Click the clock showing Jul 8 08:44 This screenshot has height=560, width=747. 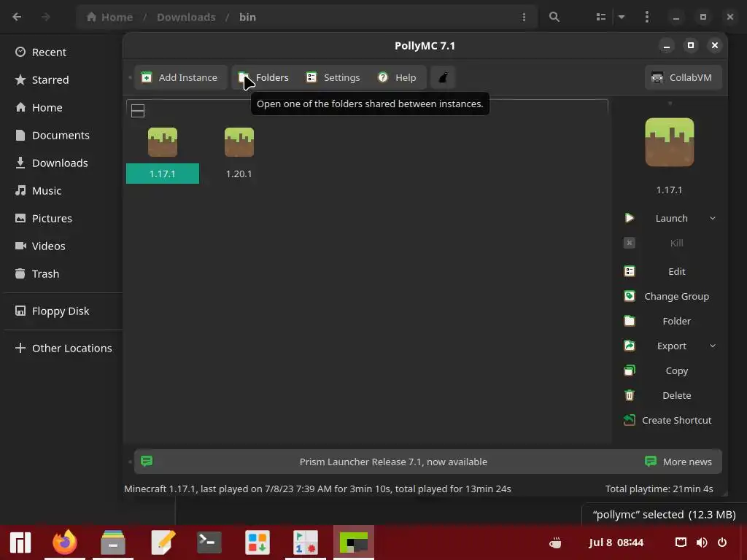point(616,542)
